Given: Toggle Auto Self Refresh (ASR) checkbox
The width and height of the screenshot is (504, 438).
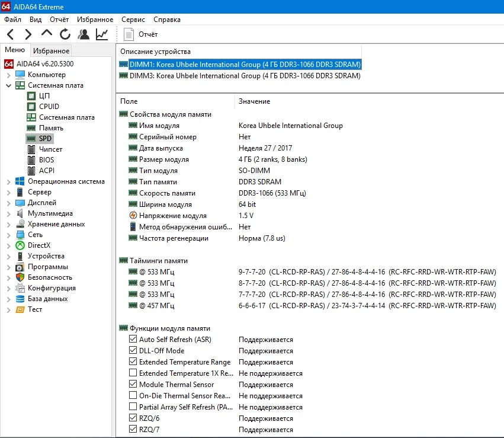Looking at the screenshot, I should coord(133,339).
